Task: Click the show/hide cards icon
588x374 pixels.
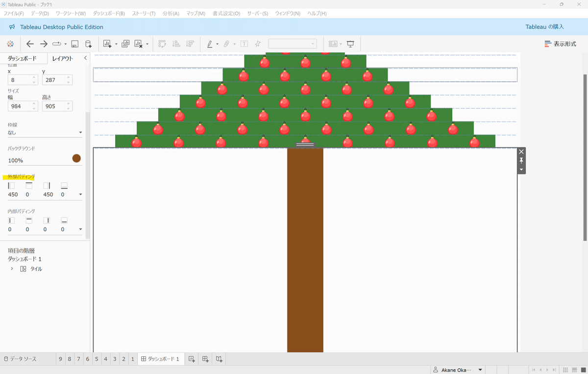Action: tap(333, 44)
